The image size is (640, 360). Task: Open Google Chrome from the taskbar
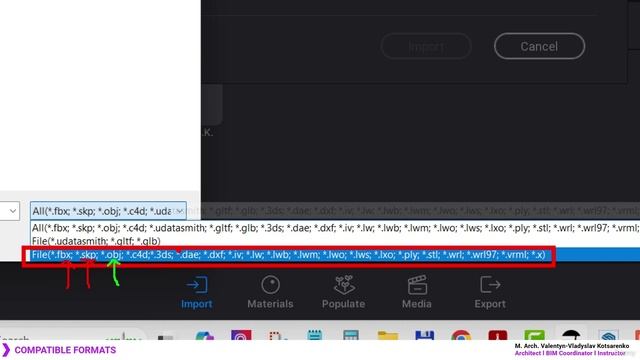tap(461, 335)
